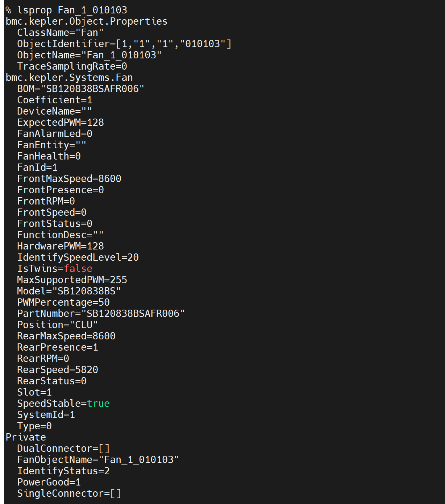This screenshot has height=504, width=445.
Task: Click the MaxSupportedPWM=255 line
Action: pyautogui.click(x=72, y=280)
